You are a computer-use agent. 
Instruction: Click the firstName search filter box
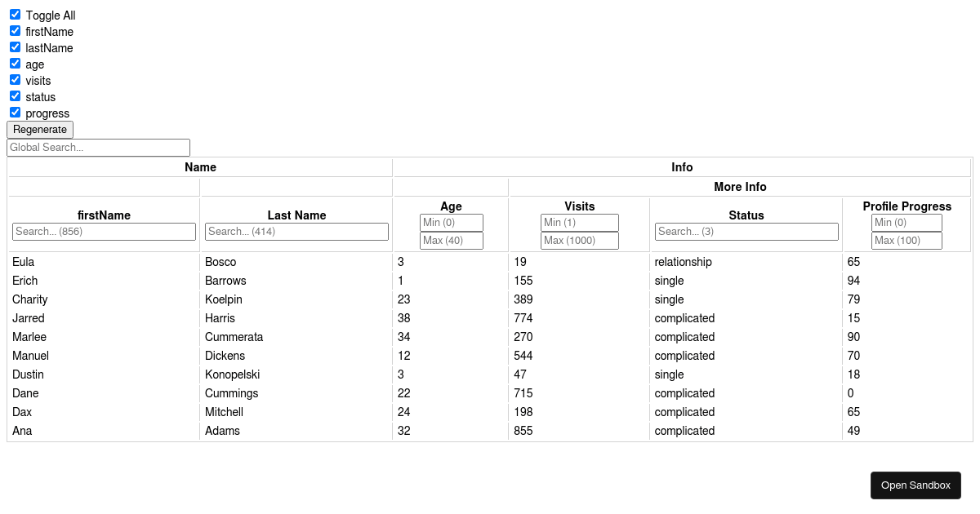coord(104,231)
